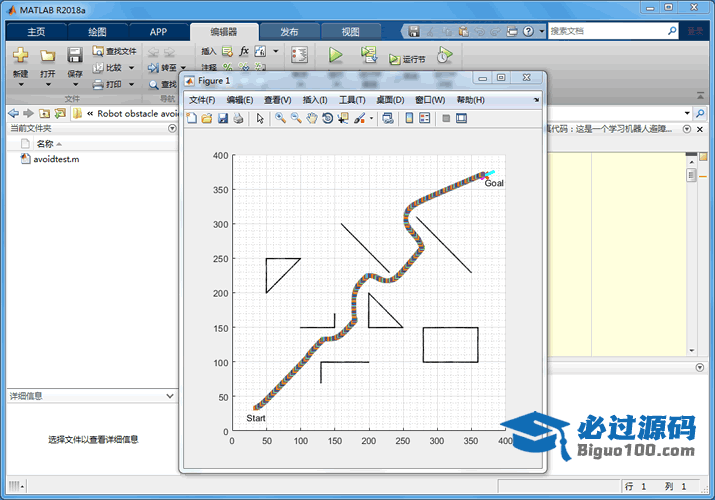The height and width of the screenshot is (500, 715).
Task: Click the green Run button in editor ribbon
Action: (x=336, y=56)
